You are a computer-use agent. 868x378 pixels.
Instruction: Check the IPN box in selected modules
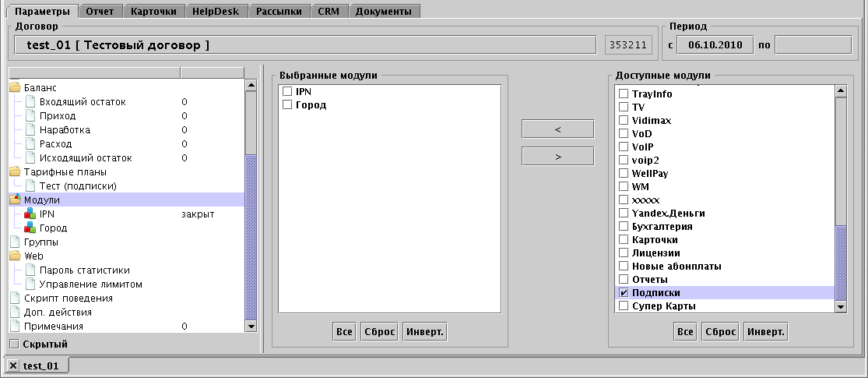pos(287,92)
